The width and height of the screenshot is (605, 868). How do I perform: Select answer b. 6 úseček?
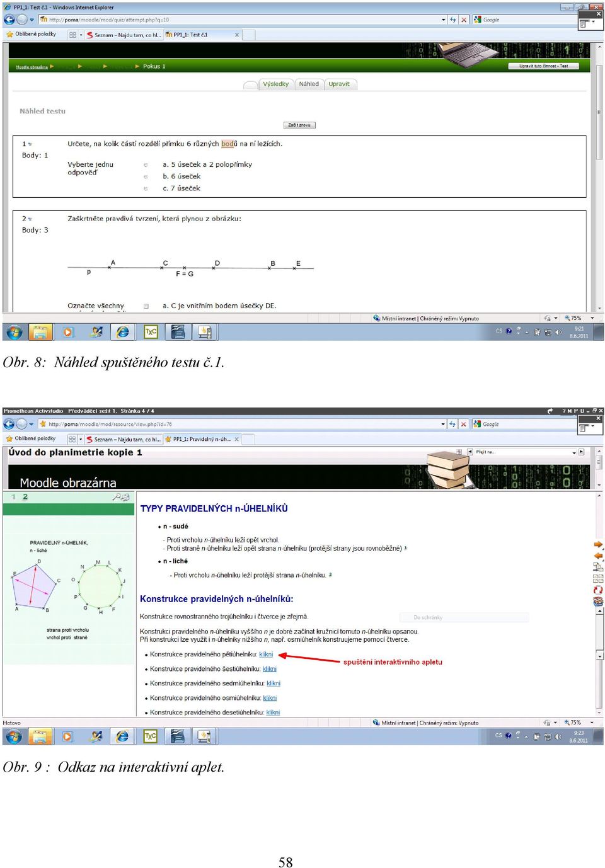click(x=146, y=177)
